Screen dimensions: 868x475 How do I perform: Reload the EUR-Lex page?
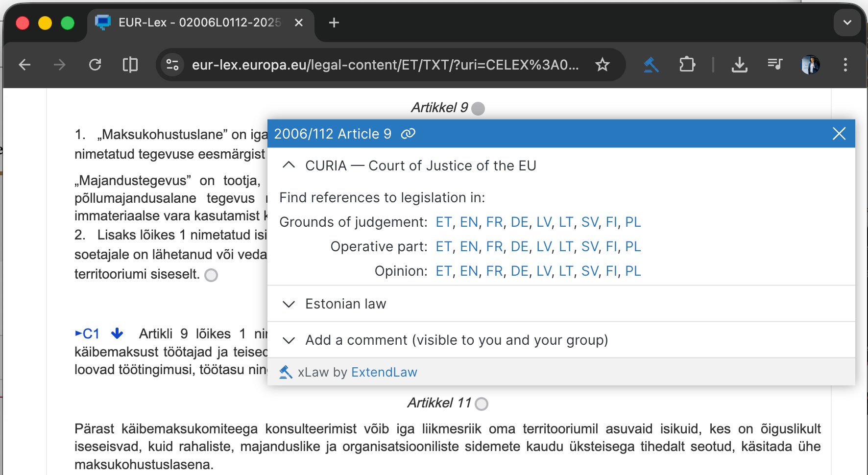click(95, 65)
